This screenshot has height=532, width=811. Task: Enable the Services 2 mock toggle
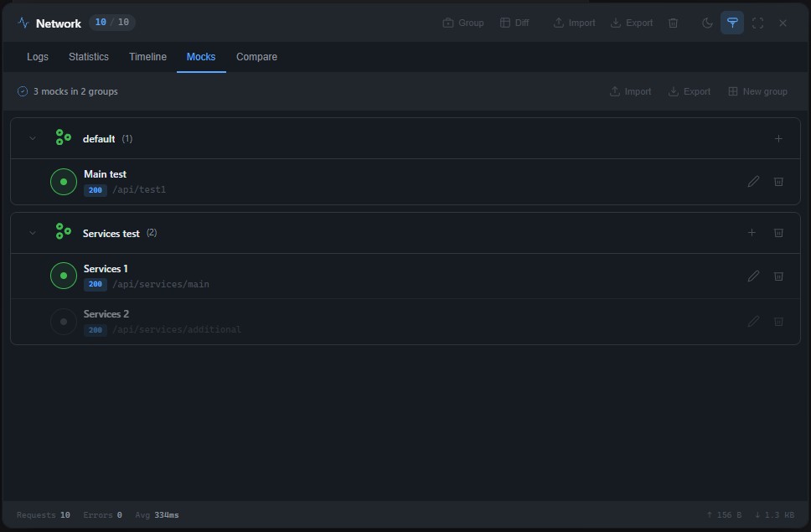(x=64, y=322)
